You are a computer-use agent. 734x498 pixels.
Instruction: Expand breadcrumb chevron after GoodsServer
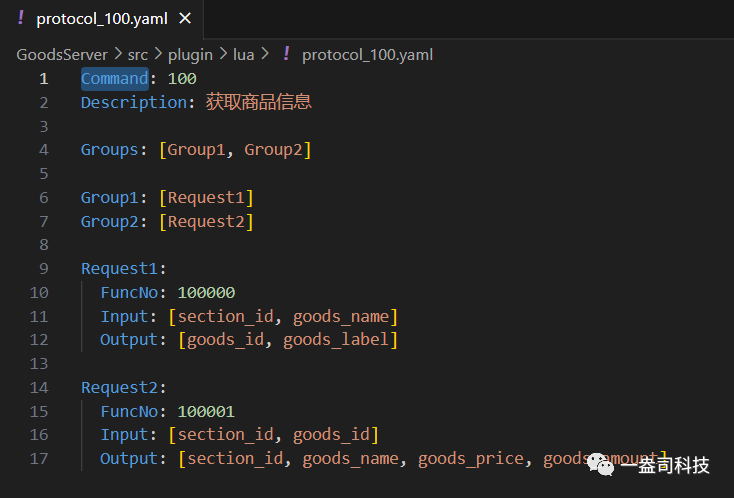[118, 55]
